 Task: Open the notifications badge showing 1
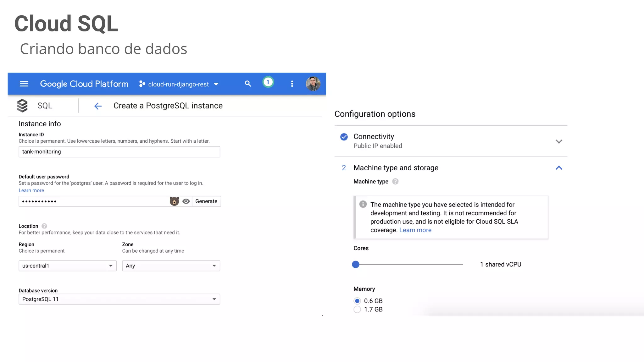tap(268, 82)
